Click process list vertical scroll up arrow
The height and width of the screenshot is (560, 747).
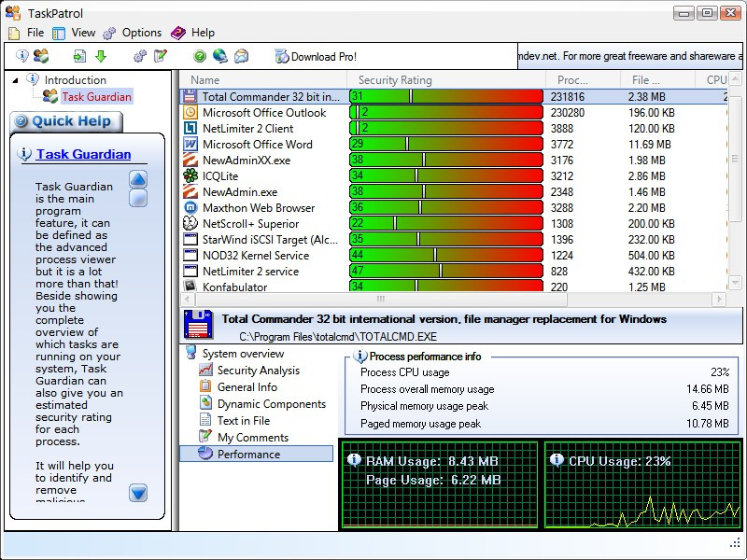tap(735, 78)
